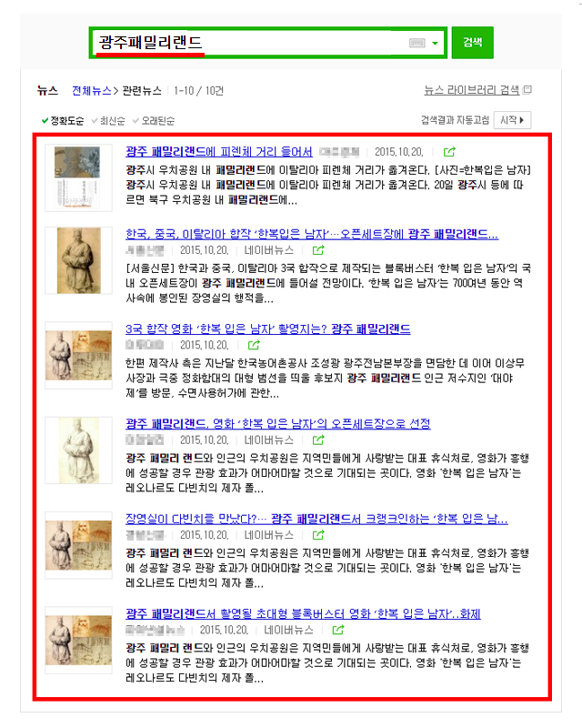
Task: Select the 정확도순 sort option
Action: pyautogui.click(x=63, y=121)
